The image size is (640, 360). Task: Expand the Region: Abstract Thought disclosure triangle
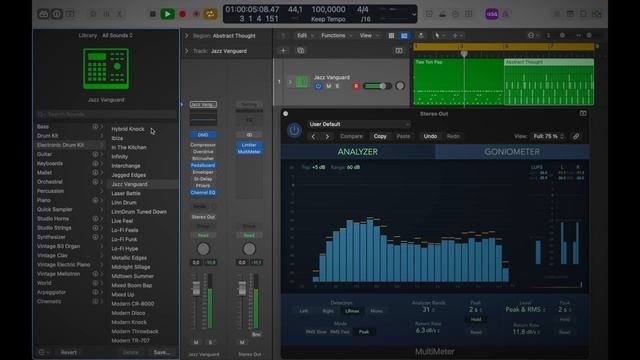(x=187, y=36)
